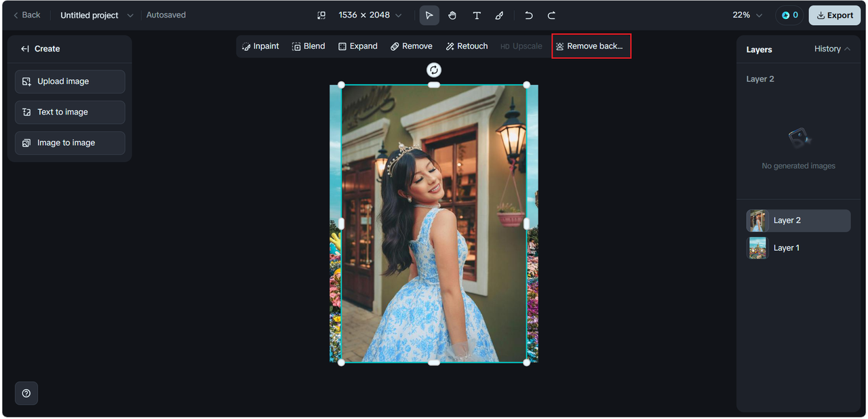Go Back to previous page
The height and width of the screenshot is (419, 868).
26,15
